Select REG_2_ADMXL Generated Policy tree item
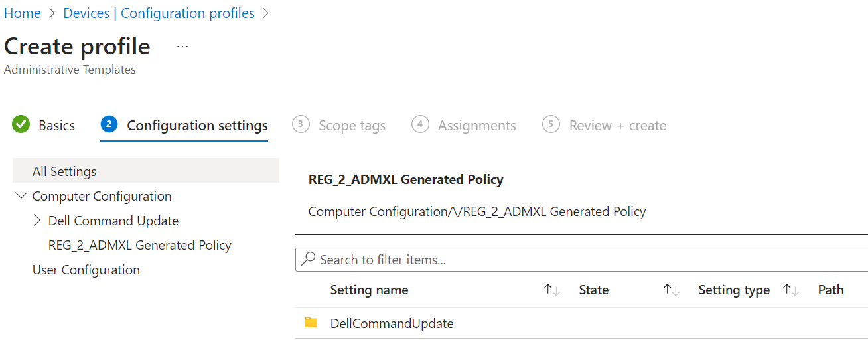The width and height of the screenshot is (868, 362). click(x=140, y=245)
